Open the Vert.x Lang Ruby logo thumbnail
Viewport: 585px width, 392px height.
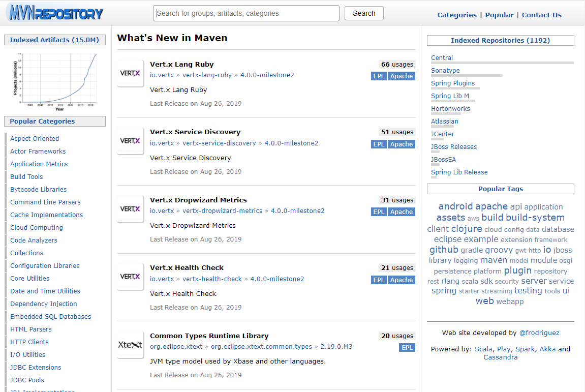130,73
